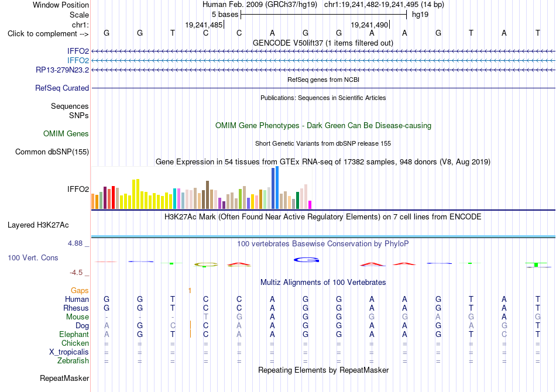Click the hg19 label beside scale bar
Screen dimensions: 556x392
[420, 15]
